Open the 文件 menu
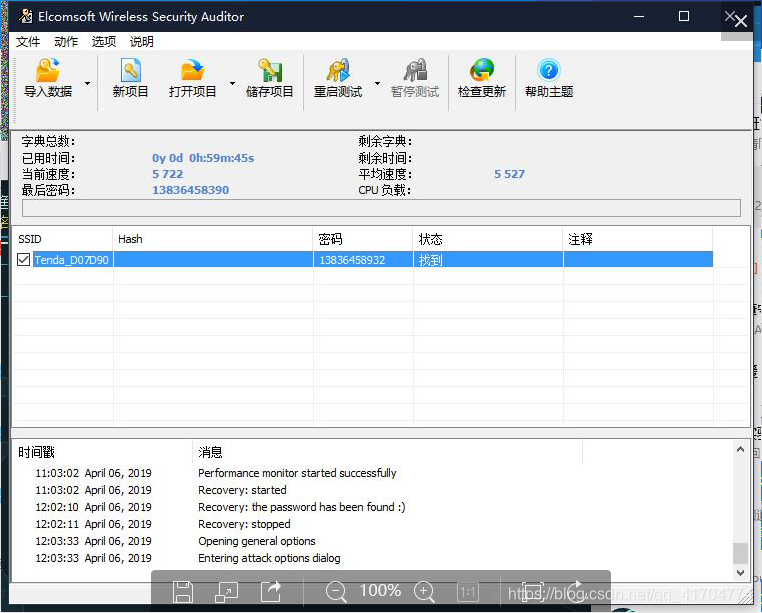 click(x=28, y=42)
